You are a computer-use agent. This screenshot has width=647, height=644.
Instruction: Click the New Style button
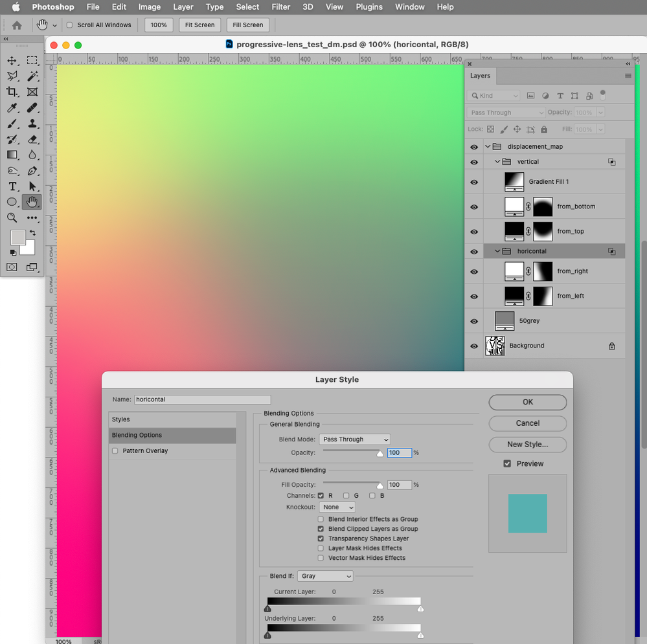527,445
